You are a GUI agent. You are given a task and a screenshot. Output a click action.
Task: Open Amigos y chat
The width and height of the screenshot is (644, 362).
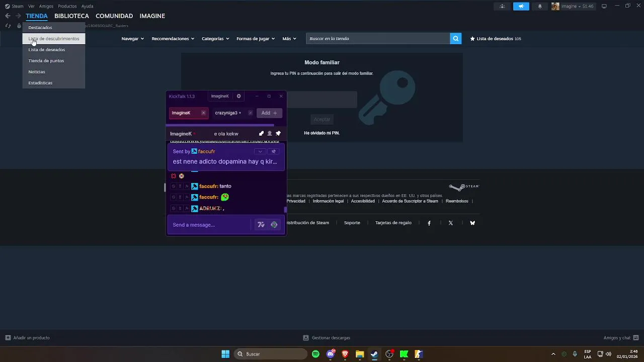tap(621, 338)
